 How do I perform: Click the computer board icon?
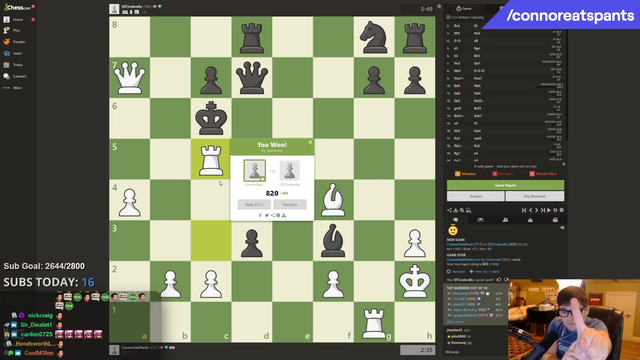point(469,210)
